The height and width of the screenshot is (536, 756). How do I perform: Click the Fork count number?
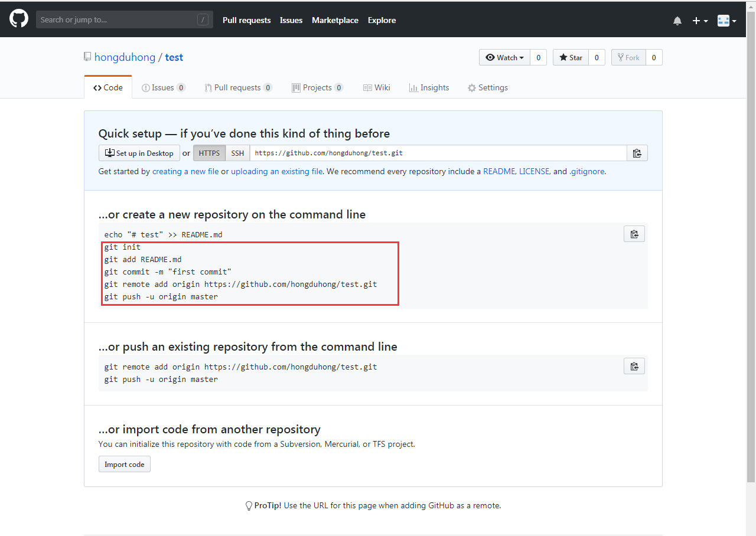pyautogui.click(x=654, y=57)
